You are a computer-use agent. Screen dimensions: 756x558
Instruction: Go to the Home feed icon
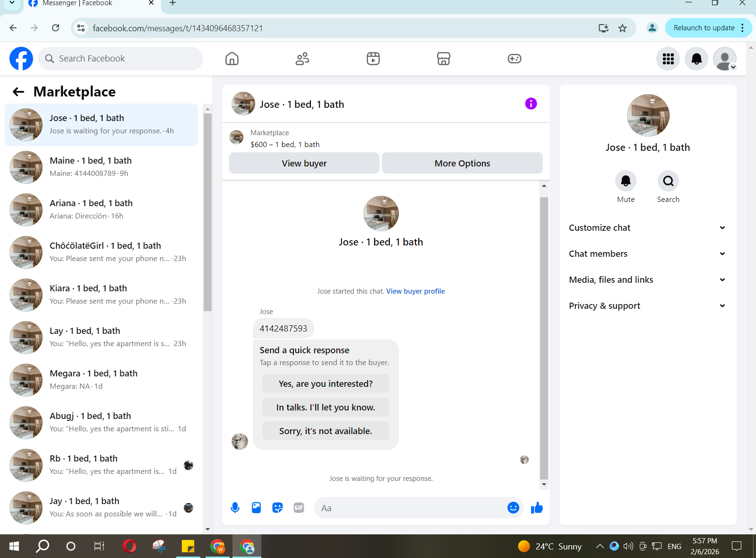click(232, 59)
